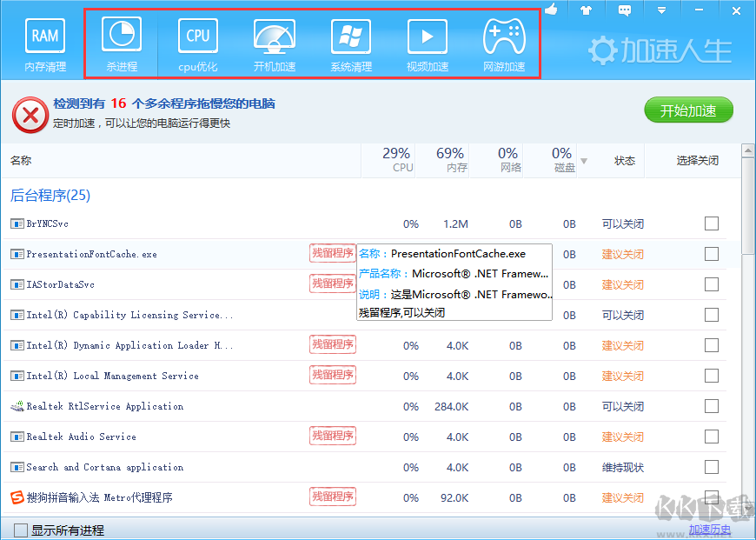
Task: Open the 视频加速 play icon
Action: pos(428,44)
